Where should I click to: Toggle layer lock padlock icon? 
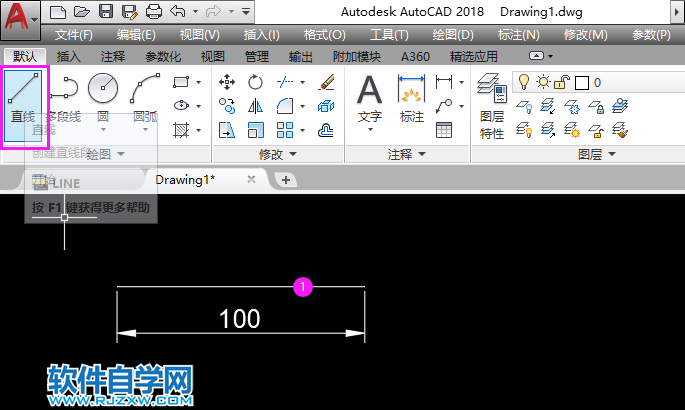point(561,82)
